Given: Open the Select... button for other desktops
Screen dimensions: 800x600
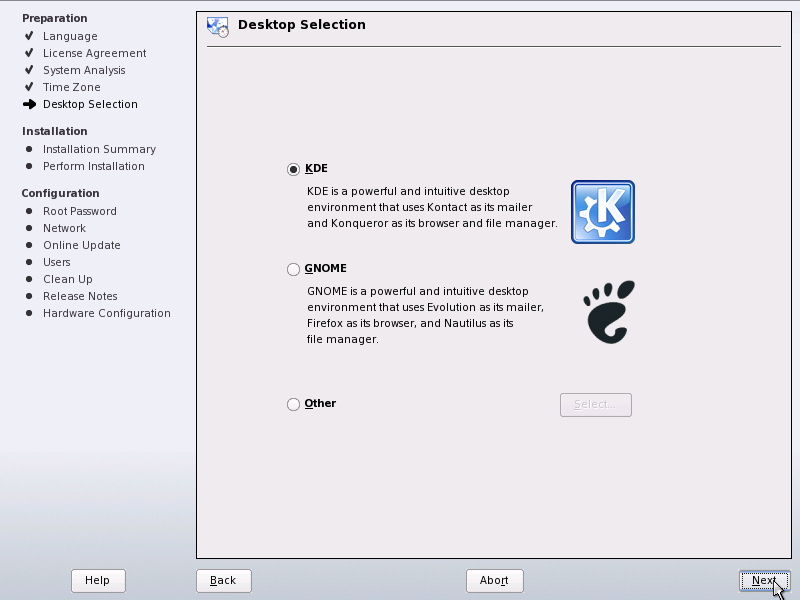Looking at the screenshot, I should click(595, 405).
